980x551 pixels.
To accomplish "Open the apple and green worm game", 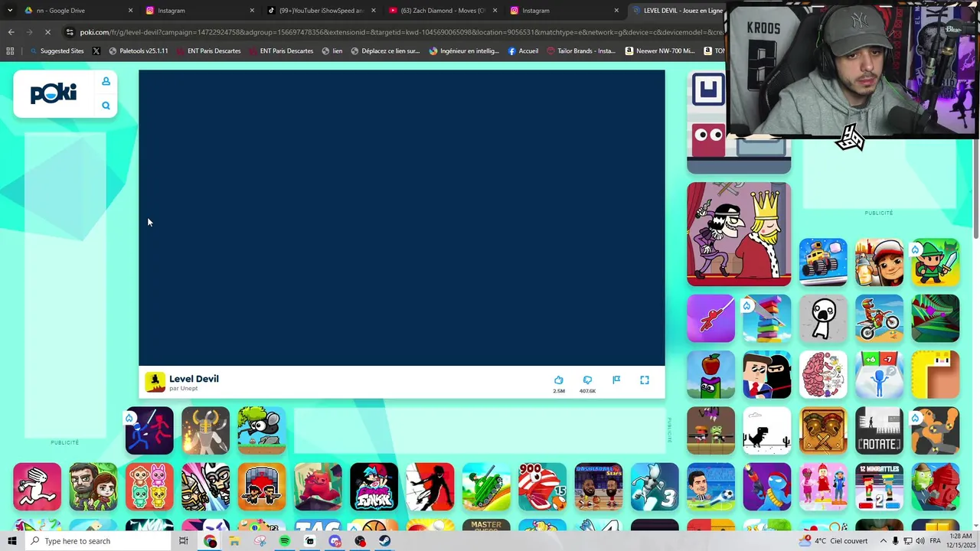I will point(710,375).
